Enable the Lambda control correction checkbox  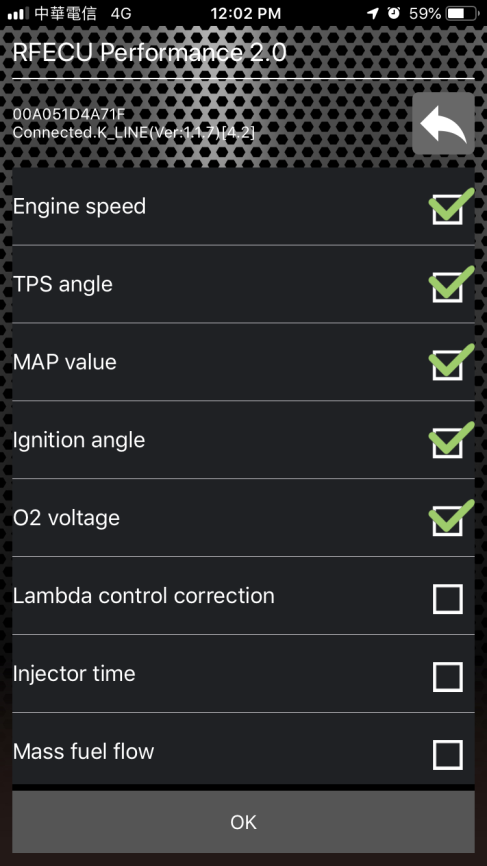click(x=448, y=599)
